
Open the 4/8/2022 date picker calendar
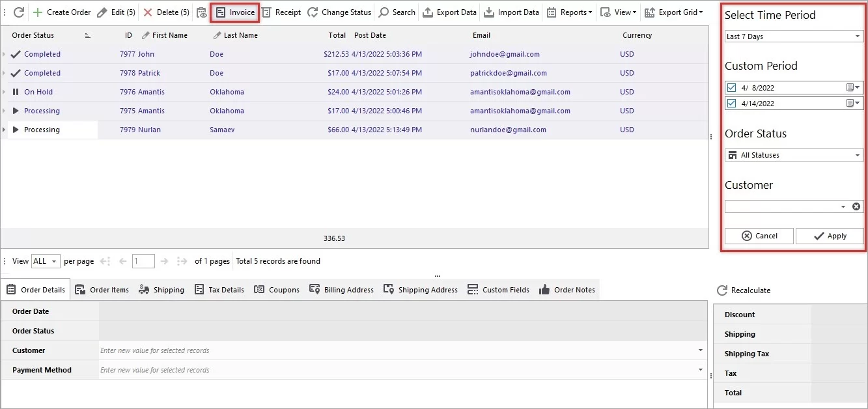[x=849, y=87]
